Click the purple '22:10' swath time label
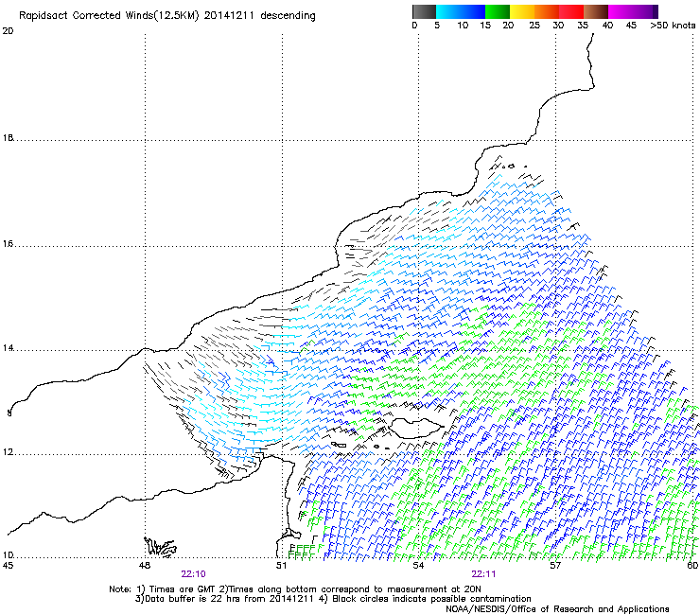This screenshot has height=615, width=700. [x=193, y=574]
